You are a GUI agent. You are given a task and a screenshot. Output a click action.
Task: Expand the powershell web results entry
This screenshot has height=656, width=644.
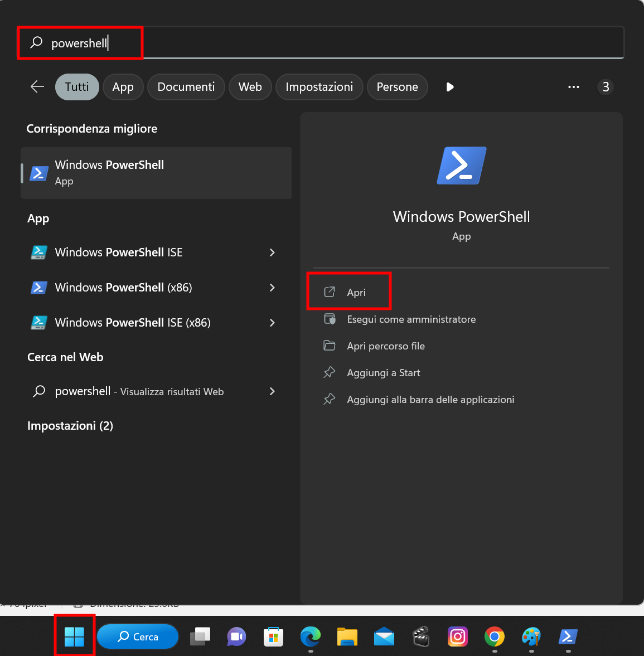pos(272,391)
